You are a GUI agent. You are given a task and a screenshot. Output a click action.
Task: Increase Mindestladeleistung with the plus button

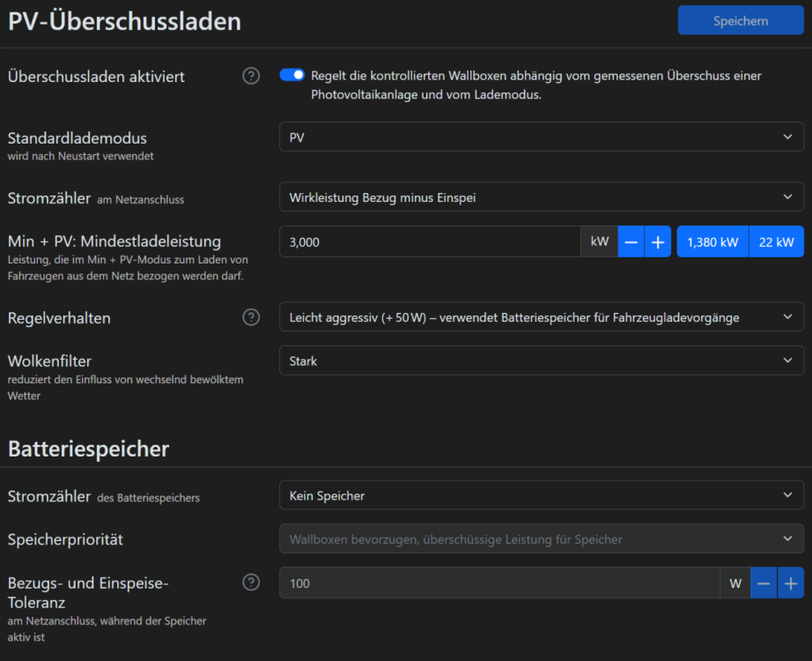point(658,241)
